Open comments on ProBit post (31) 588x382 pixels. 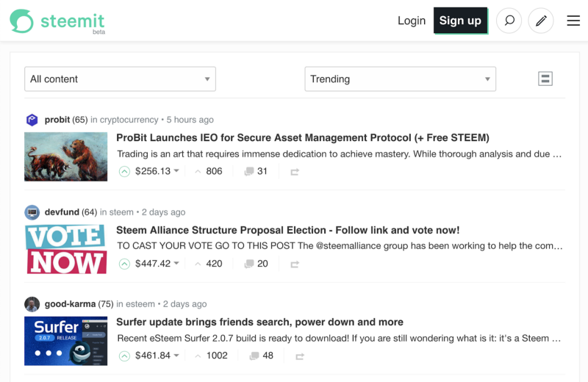pyautogui.click(x=256, y=171)
